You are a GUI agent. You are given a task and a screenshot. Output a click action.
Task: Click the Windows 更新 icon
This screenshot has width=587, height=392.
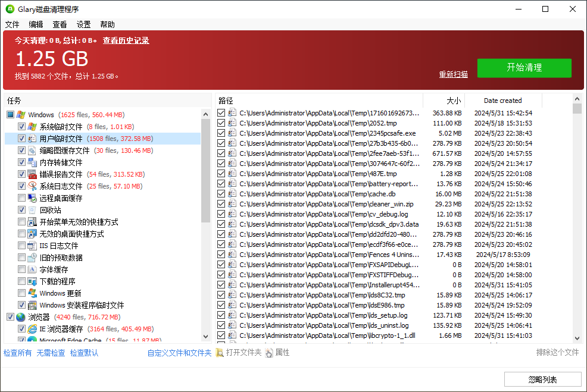(32, 293)
